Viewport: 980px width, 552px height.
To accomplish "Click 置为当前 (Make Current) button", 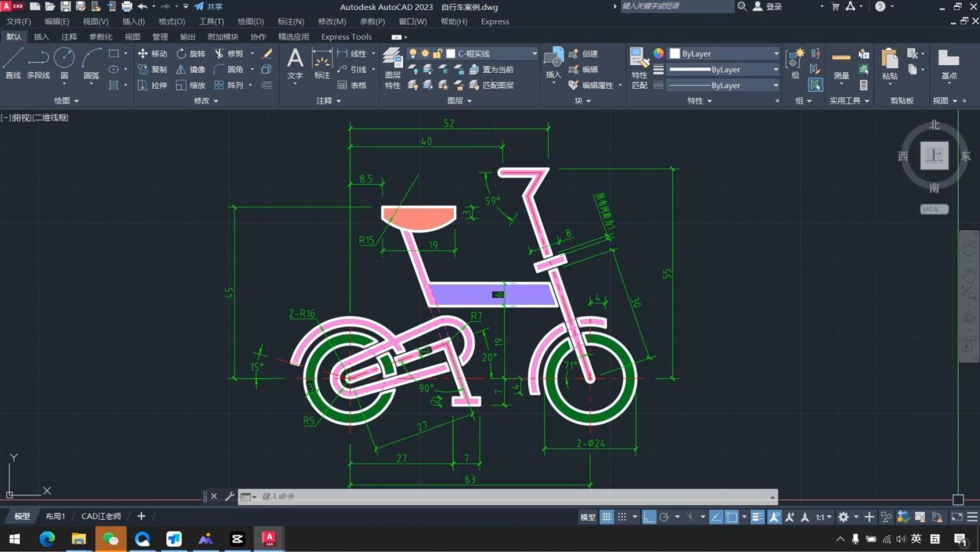I will (493, 69).
